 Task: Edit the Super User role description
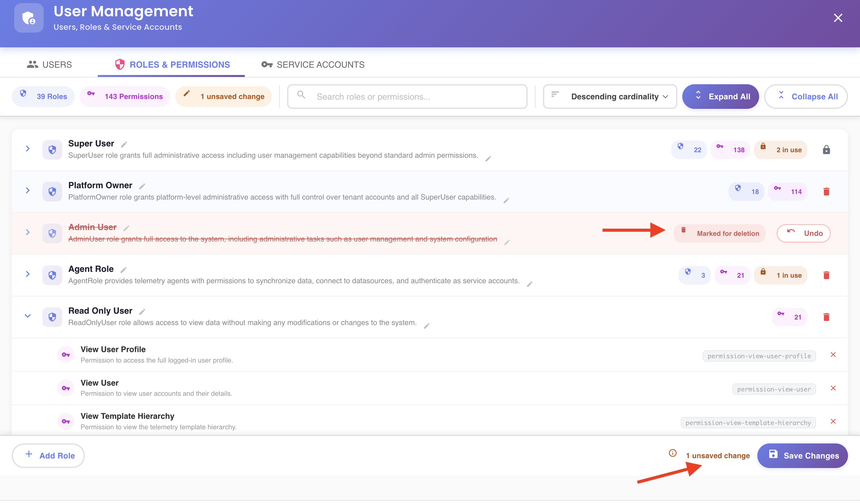[x=488, y=159]
